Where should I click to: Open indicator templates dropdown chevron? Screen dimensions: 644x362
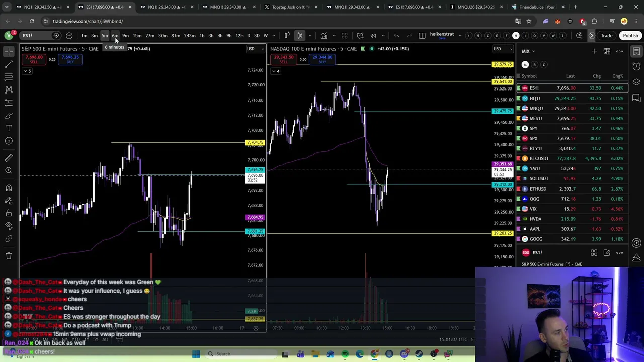point(333,36)
